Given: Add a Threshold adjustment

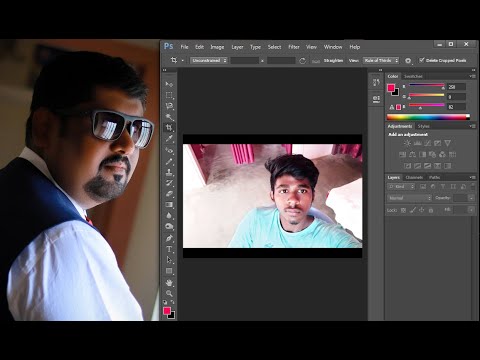Looking at the screenshot, I should 427,166.
